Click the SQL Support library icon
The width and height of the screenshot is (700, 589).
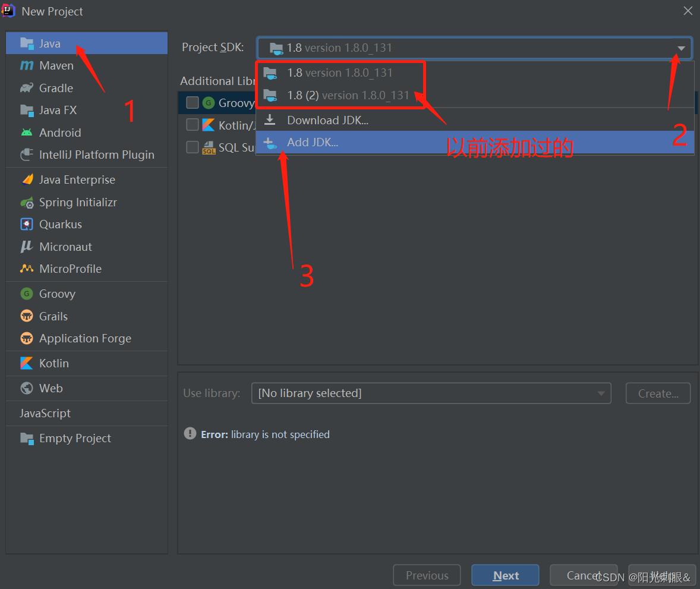[209, 147]
